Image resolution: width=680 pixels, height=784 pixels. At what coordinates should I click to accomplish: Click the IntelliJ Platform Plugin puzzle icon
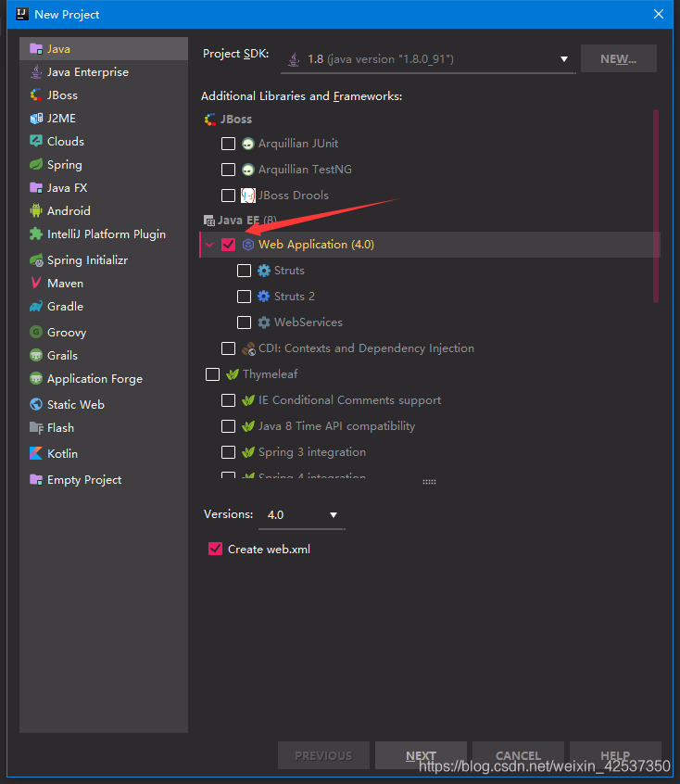click(x=36, y=234)
